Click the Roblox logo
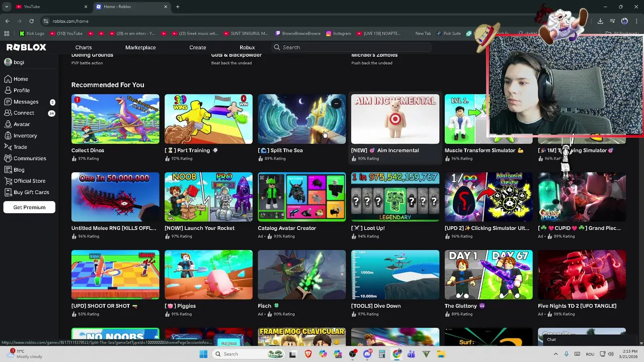The image size is (644, 362). pos(26,47)
